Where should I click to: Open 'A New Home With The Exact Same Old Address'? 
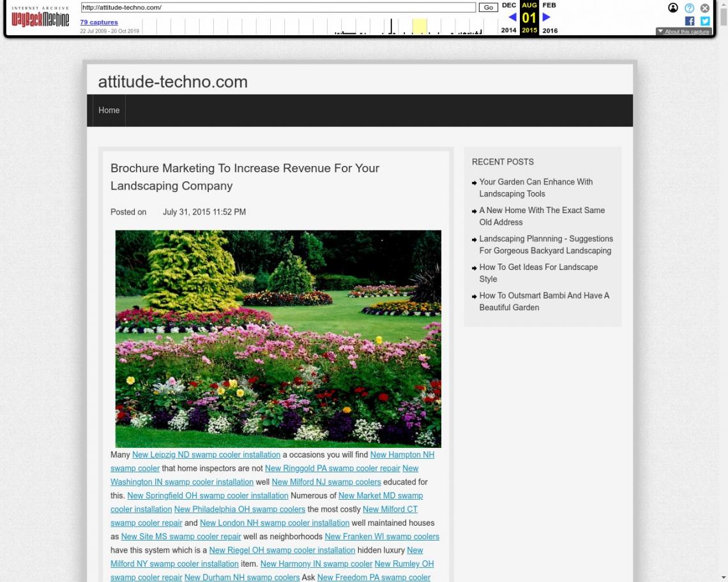[x=542, y=216]
